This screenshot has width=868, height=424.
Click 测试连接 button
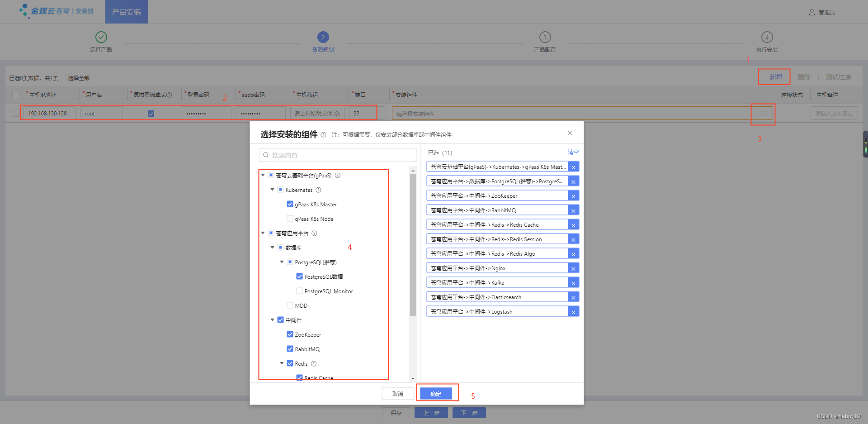[838, 77]
